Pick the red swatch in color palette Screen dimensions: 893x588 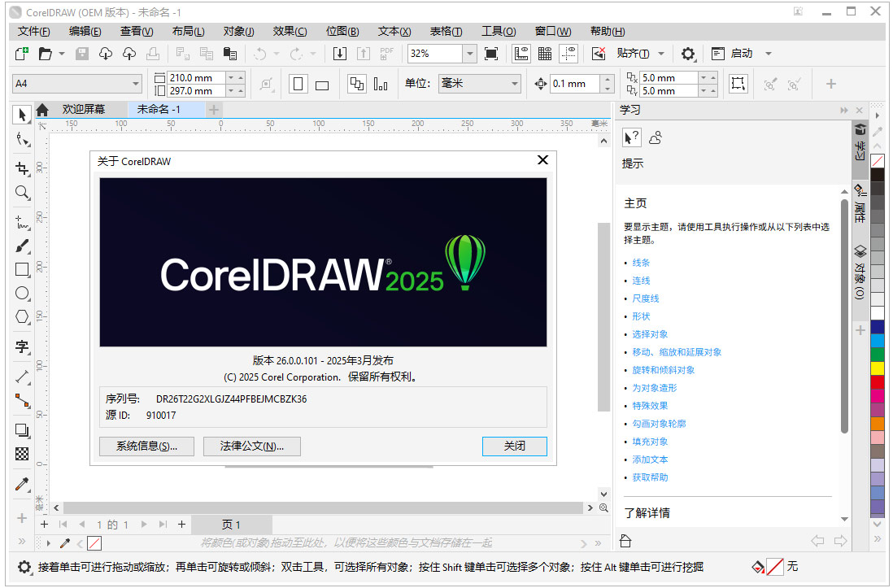pos(877,381)
